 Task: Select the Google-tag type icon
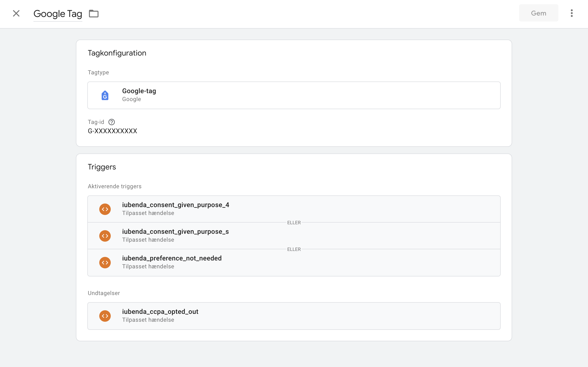point(105,95)
